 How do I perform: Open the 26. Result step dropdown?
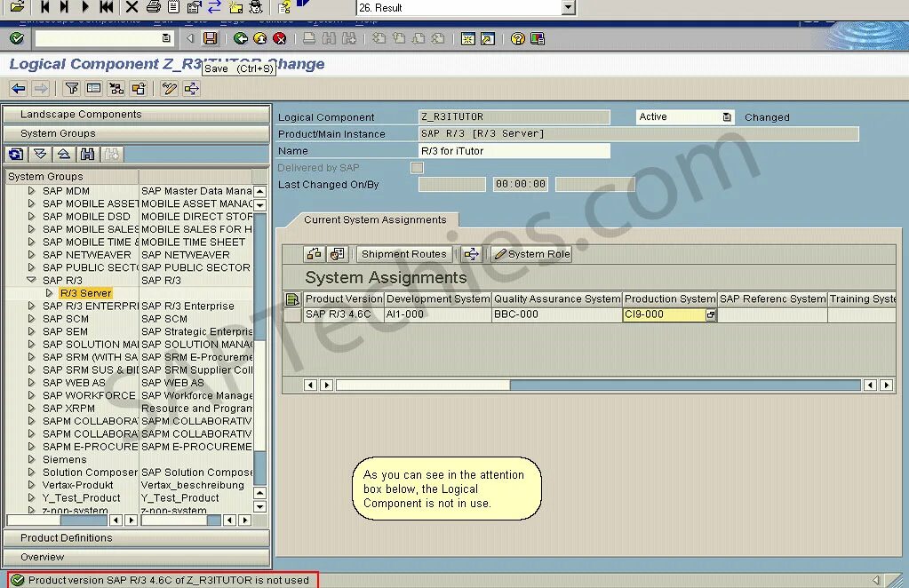569,7
